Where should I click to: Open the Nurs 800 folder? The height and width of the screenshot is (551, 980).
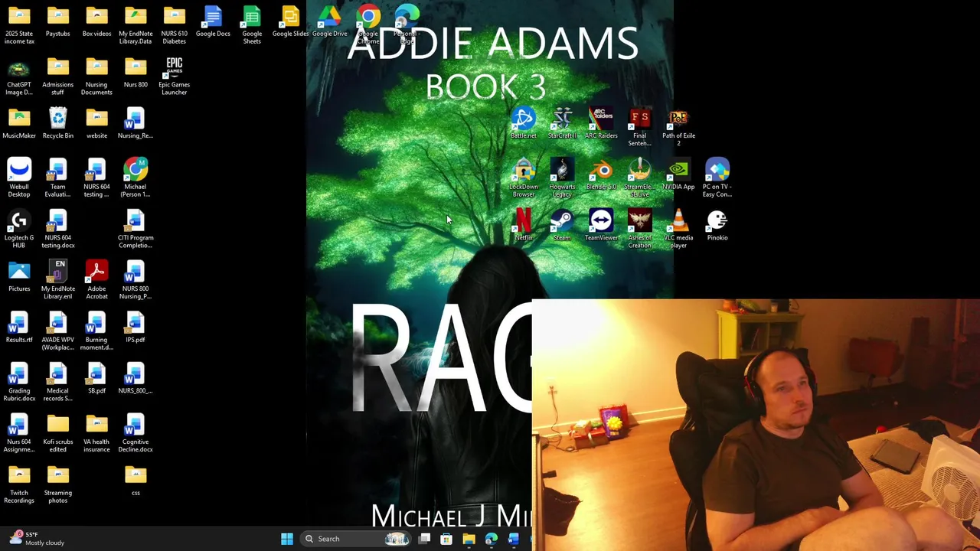[x=136, y=73]
